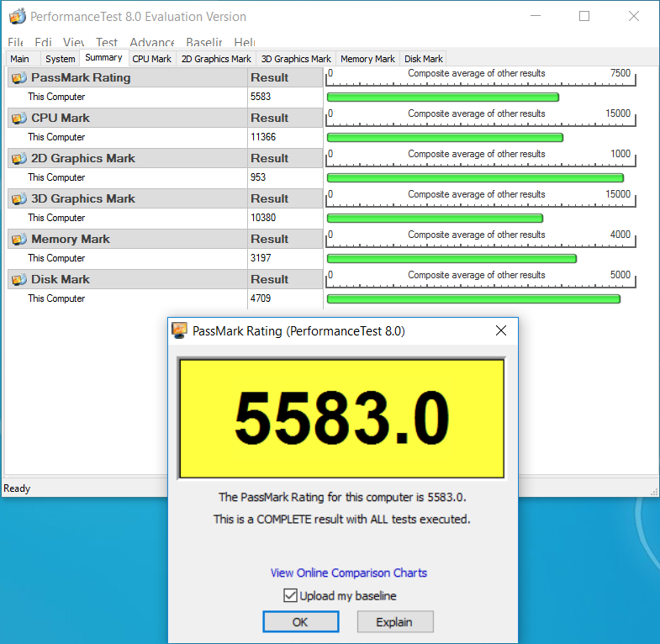The height and width of the screenshot is (644, 660).
Task: Select the Summary tab
Action: tap(103, 58)
